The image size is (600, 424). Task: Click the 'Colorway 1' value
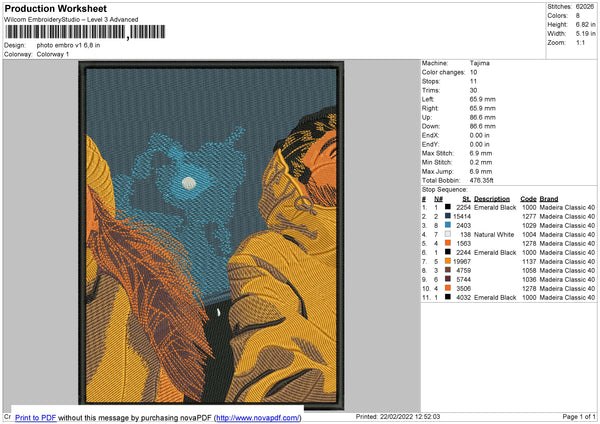click(x=53, y=54)
